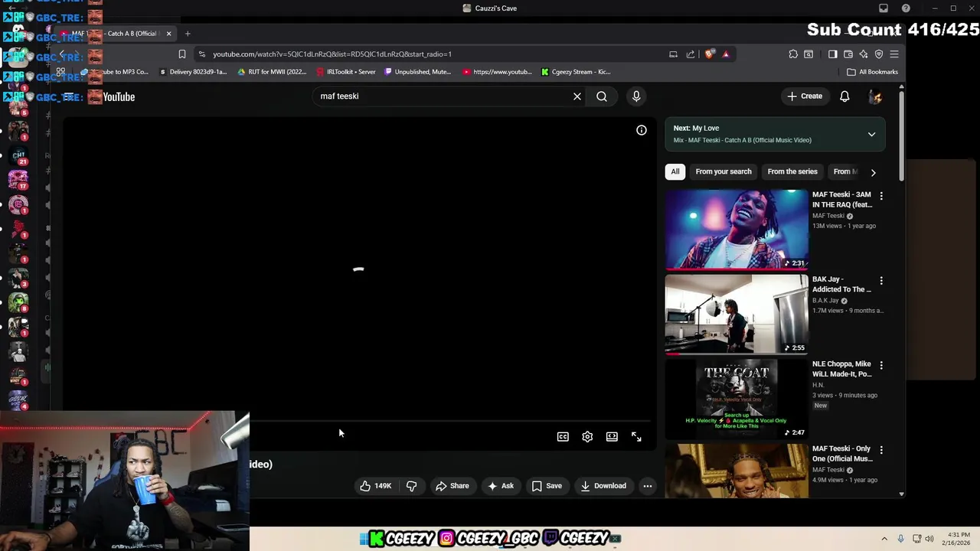Click the install app icon in address bar
This screenshot has height=551, width=980.
(x=673, y=54)
